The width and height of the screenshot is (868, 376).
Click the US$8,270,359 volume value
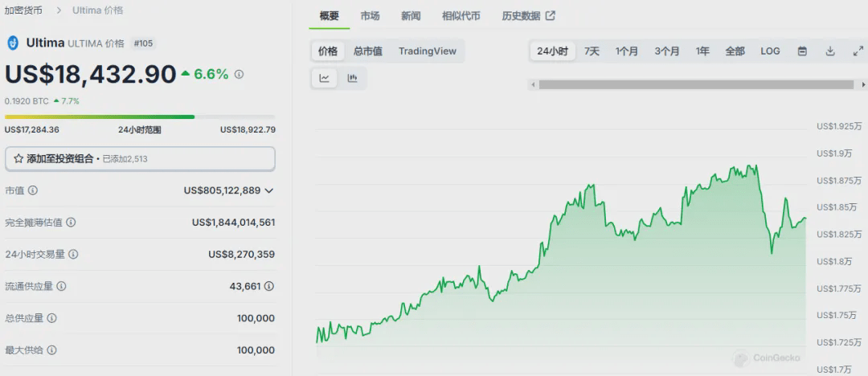tap(242, 255)
